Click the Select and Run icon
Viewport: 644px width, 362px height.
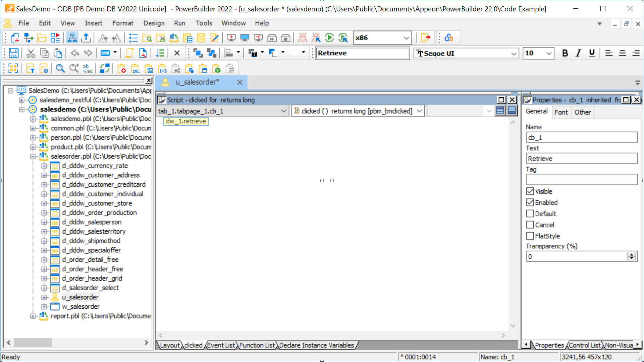coord(343,38)
